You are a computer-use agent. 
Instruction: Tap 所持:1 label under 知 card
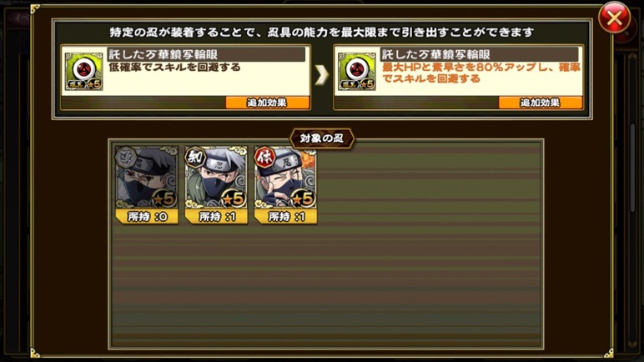216,217
